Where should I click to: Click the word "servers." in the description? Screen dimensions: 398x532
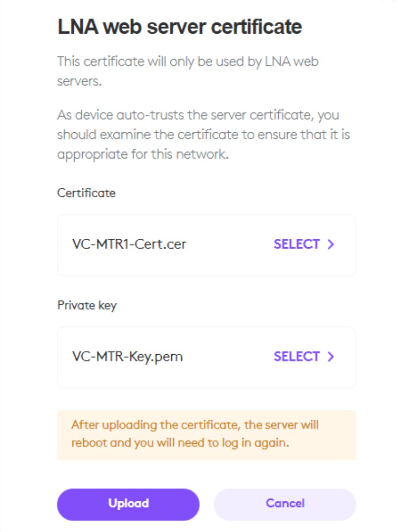pyautogui.click(x=79, y=81)
